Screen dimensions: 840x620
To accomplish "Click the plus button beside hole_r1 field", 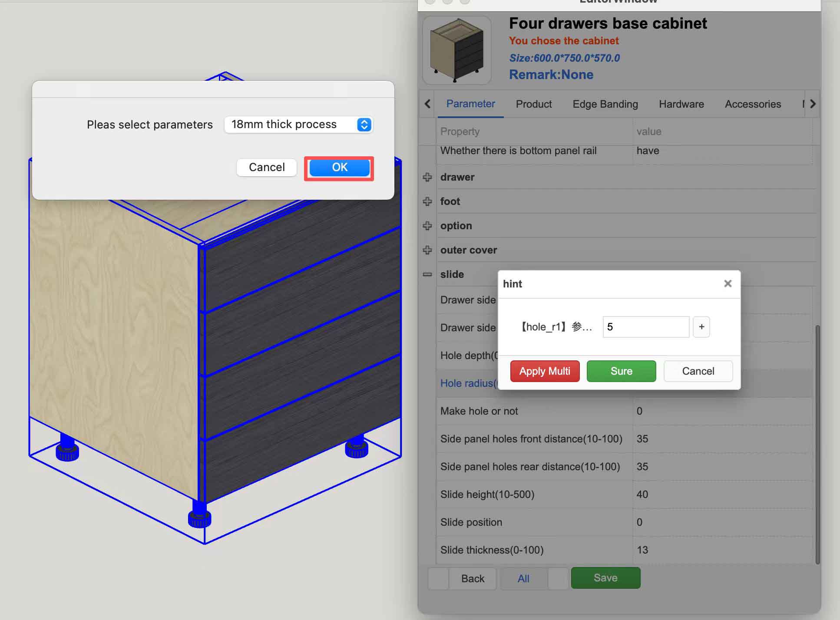I will [701, 327].
